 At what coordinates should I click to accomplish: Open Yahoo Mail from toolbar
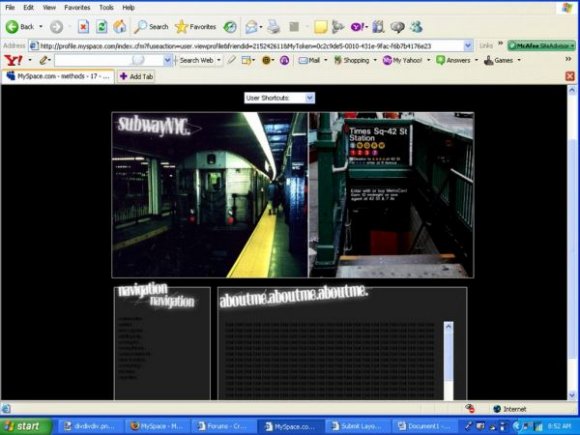coord(309,60)
